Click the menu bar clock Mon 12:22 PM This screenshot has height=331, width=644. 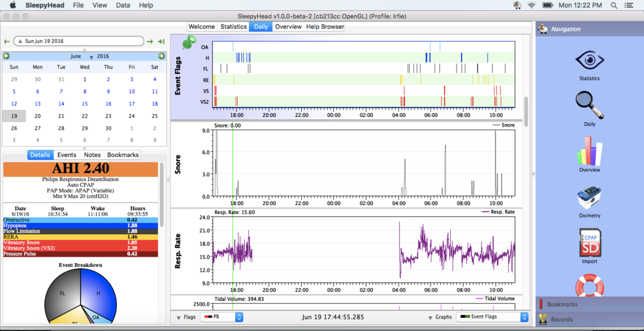580,5
